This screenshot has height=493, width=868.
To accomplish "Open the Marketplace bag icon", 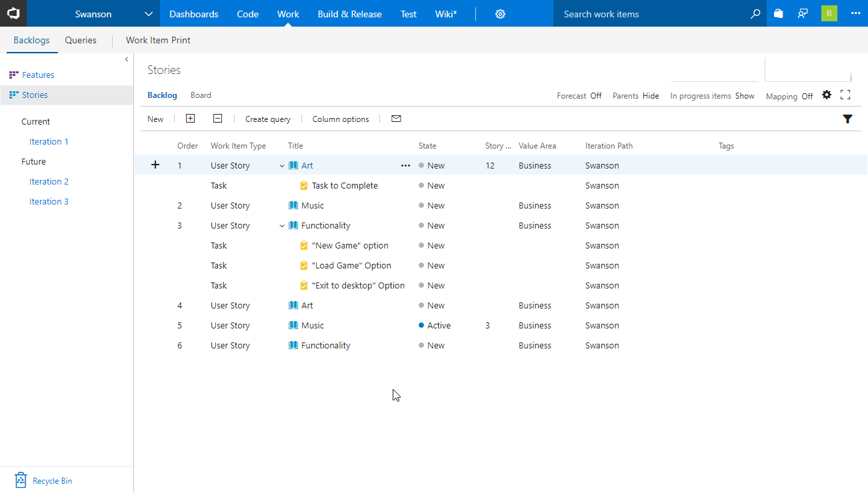I will (x=777, y=13).
